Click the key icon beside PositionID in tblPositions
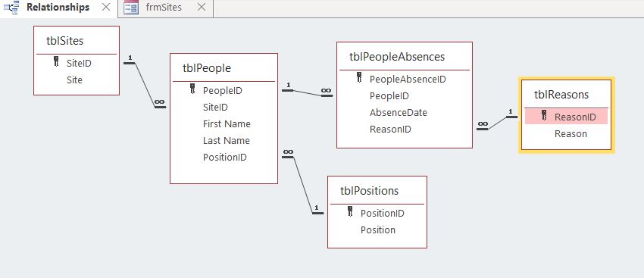The width and height of the screenshot is (644, 278). [x=350, y=211]
